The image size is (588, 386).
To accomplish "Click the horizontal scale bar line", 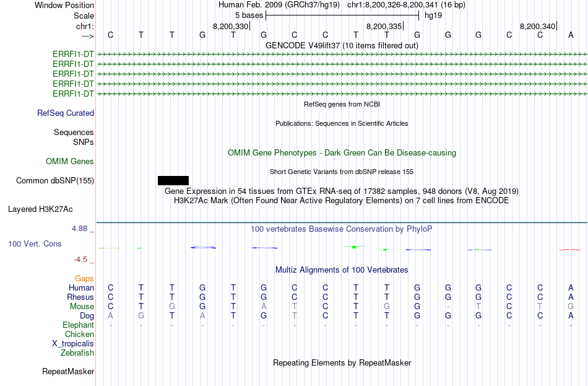I will [x=342, y=15].
